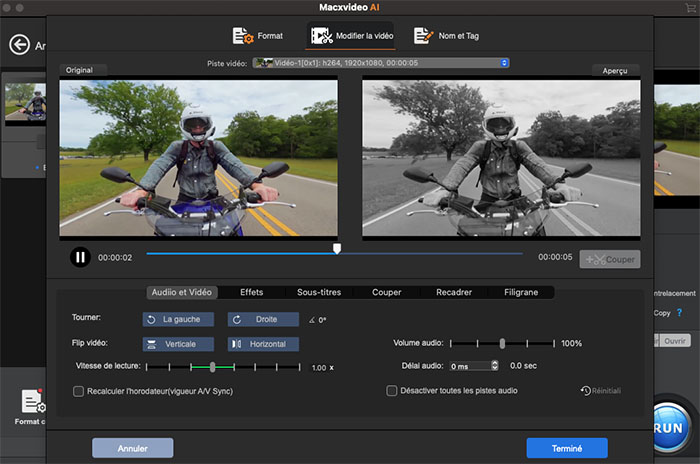Click the Réinitiali reset button
The height and width of the screenshot is (464, 700).
[600, 391]
